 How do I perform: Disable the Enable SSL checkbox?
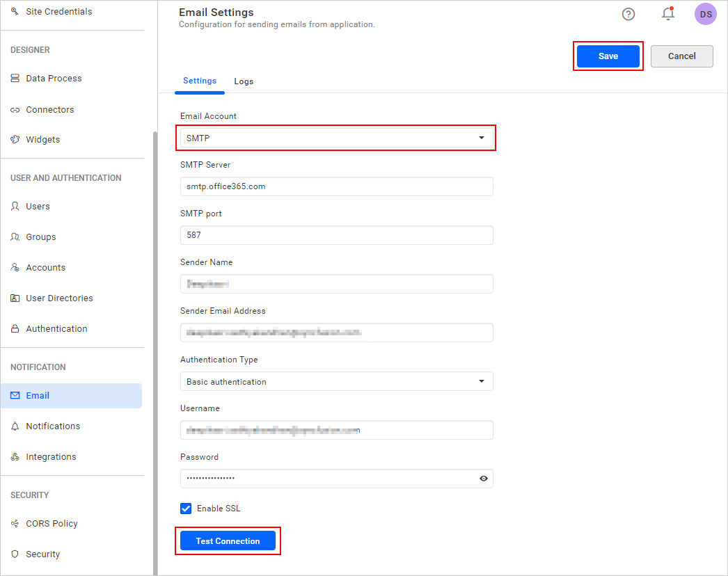186,509
